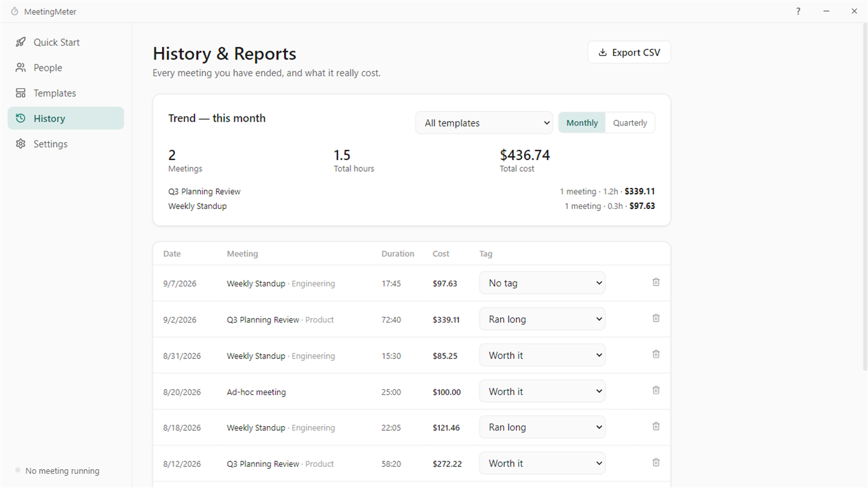This screenshot has height=488, width=868.
Task: Click the Duration column header
Action: (x=398, y=254)
